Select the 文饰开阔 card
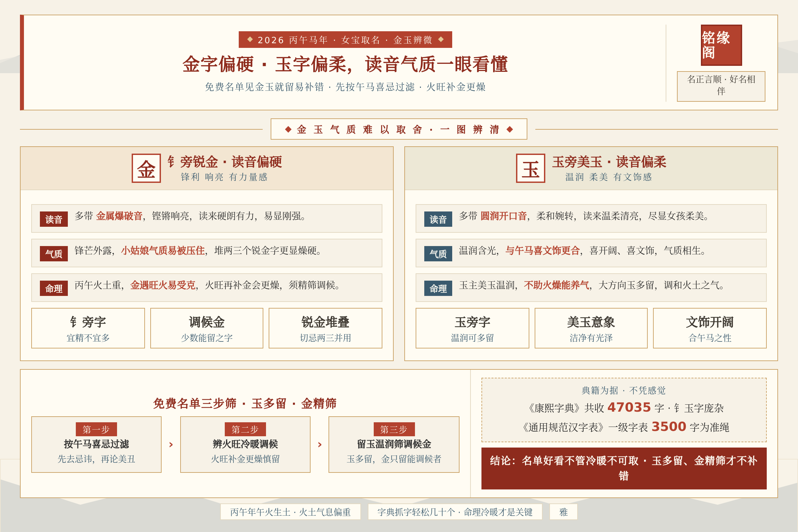Viewport: 798px width, 532px height. [710, 328]
